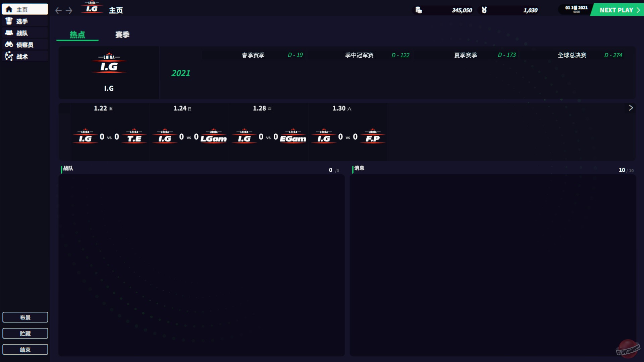Image resolution: width=644 pixels, height=362 pixels.
Task: Switch to the 赛季 tab
Action: [122, 35]
